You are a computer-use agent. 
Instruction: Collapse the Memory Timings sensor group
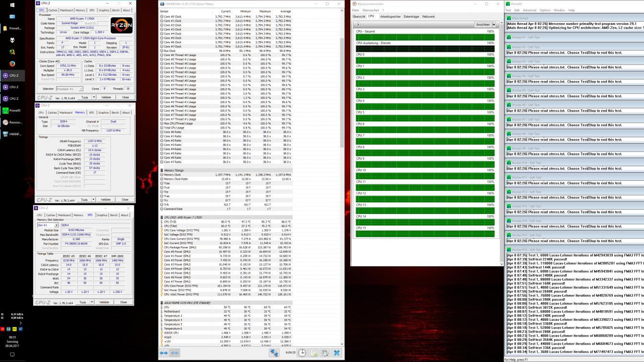[x=162, y=170]
